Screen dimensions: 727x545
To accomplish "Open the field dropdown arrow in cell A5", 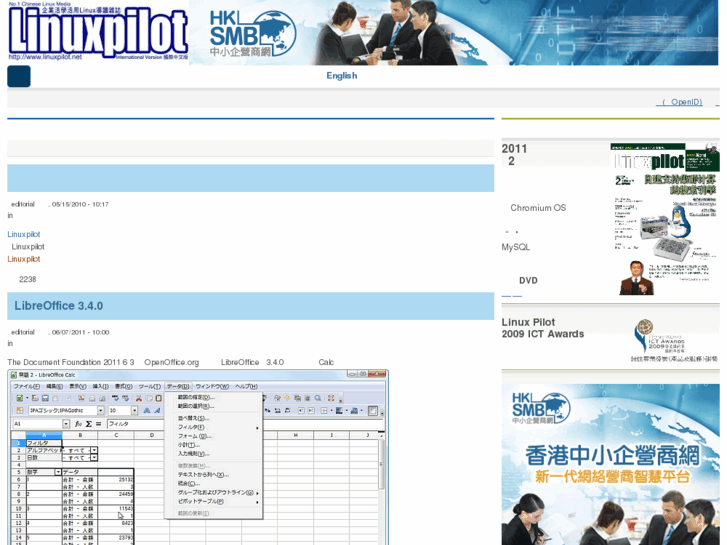I will 58,472.
